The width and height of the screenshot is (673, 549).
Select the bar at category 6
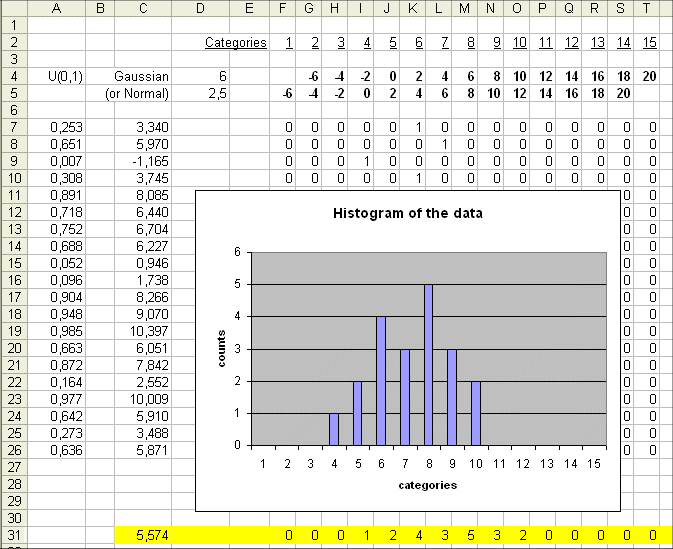[381, 381]
